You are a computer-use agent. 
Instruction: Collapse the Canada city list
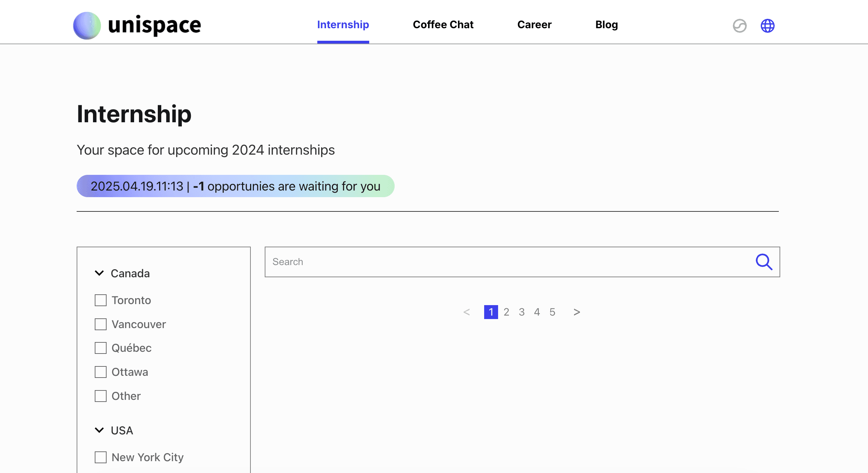coord(99,273)
